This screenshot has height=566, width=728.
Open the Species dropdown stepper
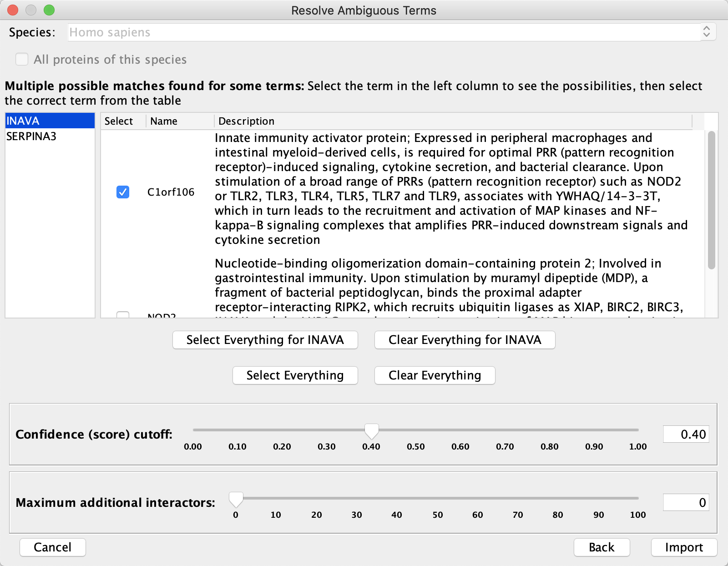click(x=707, y=31)
